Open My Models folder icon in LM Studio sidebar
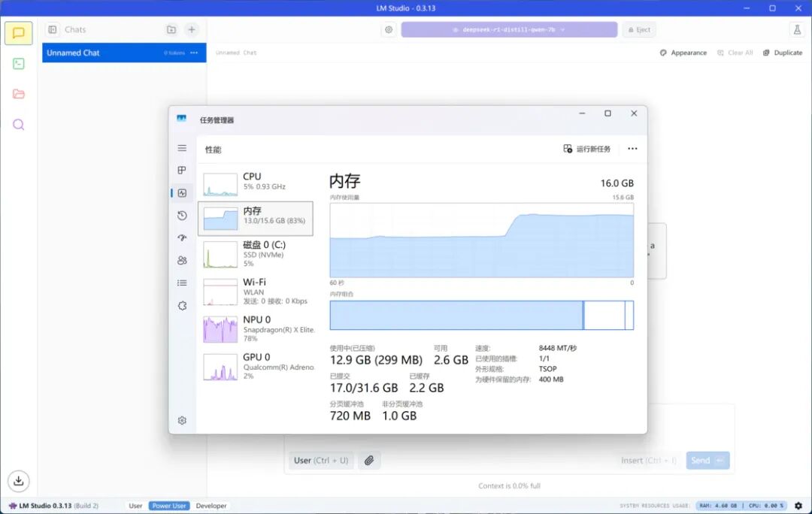The height and width of the screenshot is (514, 812). click(19, 94)
